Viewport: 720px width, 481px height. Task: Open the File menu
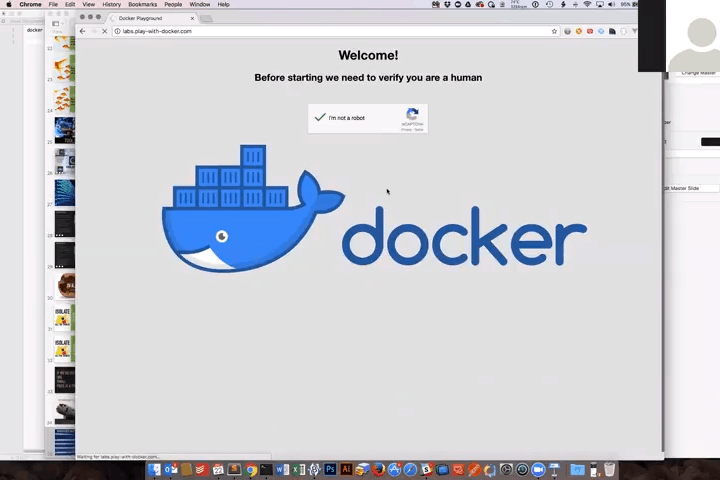tap(53, 4)
